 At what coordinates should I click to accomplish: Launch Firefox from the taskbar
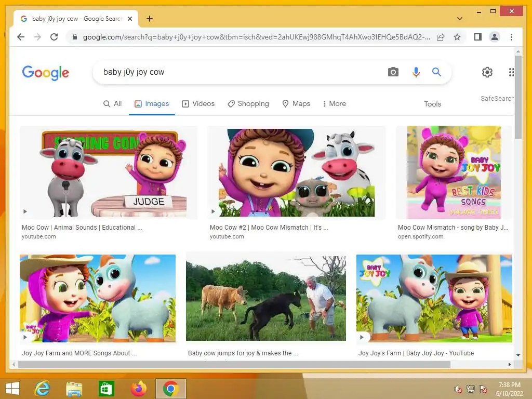(x=138, y=389)
